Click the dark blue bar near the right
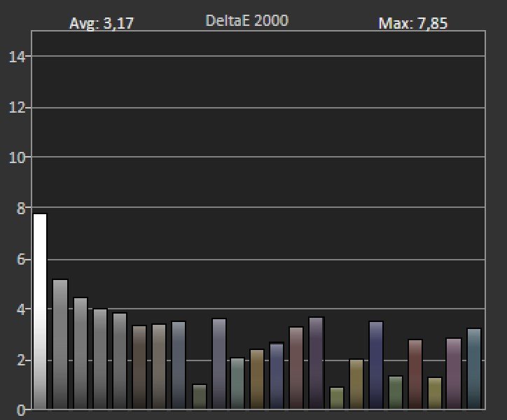The image size is (507, 420). [376, 365]
